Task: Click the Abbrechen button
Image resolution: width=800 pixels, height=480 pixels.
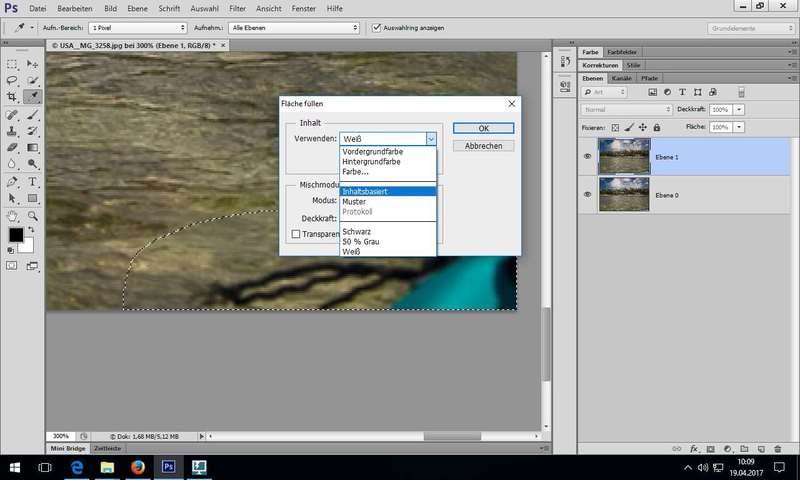Action: pos(483,145)
